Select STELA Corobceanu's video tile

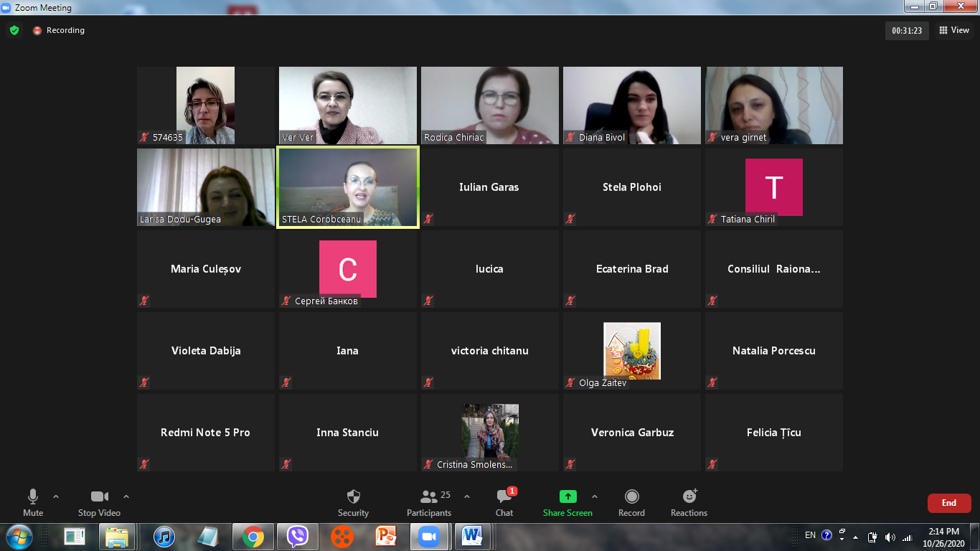pyautogui.click(x=348, y=187)
